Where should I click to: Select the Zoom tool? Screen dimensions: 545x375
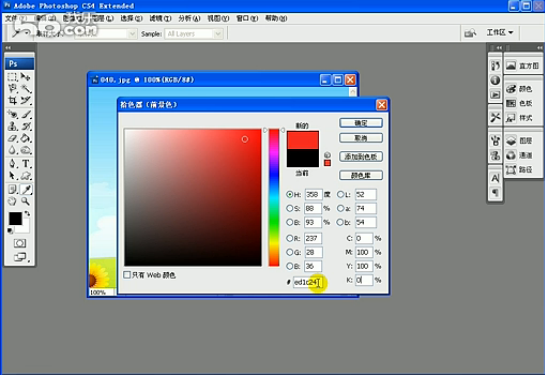tap(25, 201)
